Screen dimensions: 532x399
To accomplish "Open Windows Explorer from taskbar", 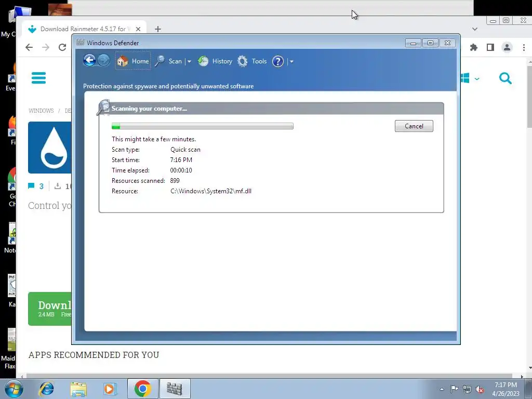I will point(78,389).
